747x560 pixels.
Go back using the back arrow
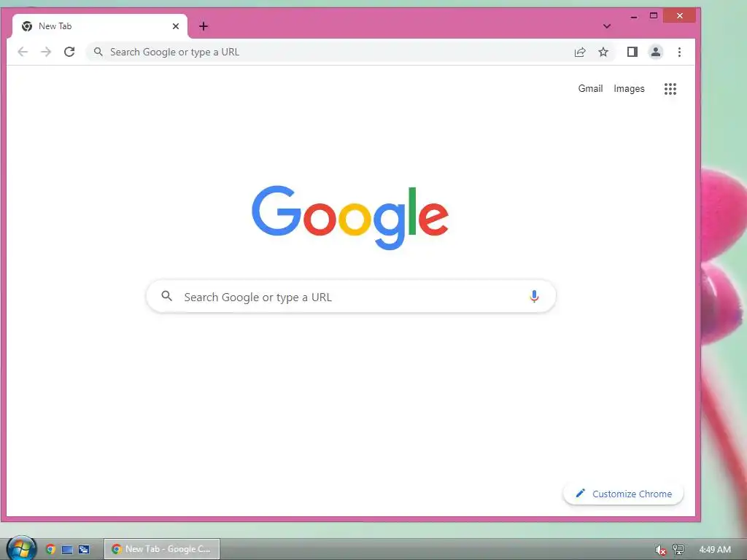(x=23, y=52)
